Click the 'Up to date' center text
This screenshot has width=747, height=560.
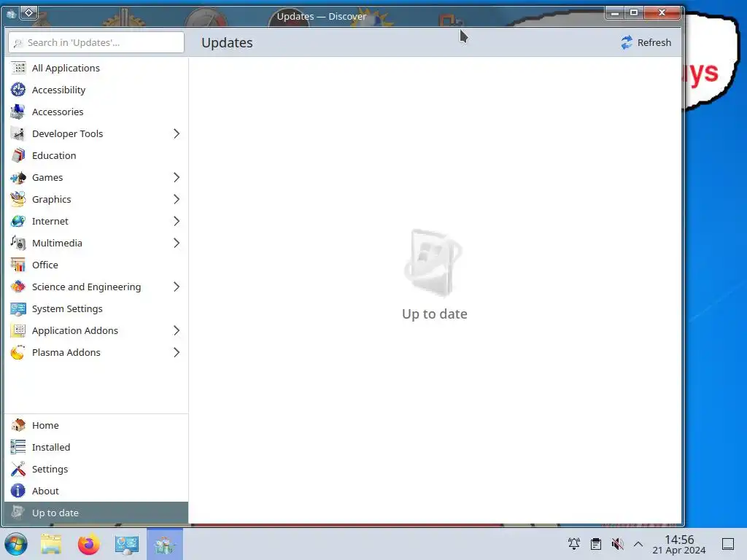435,314
